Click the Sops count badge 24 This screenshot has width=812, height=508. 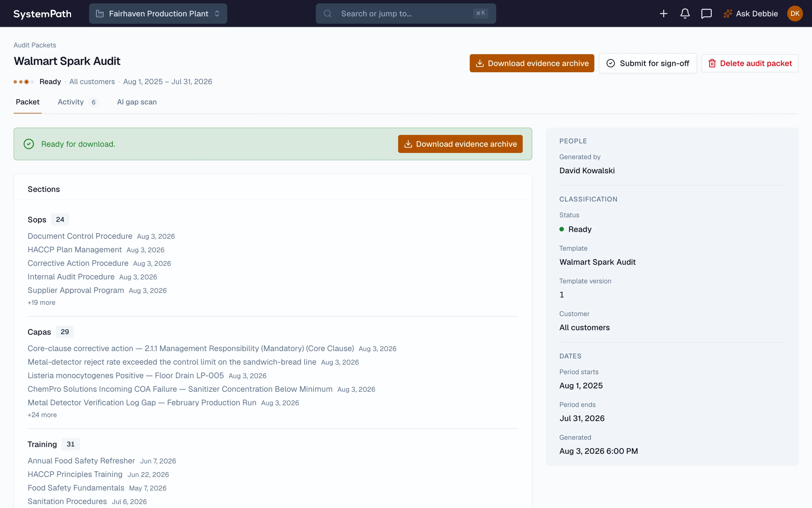pos(60,219)
